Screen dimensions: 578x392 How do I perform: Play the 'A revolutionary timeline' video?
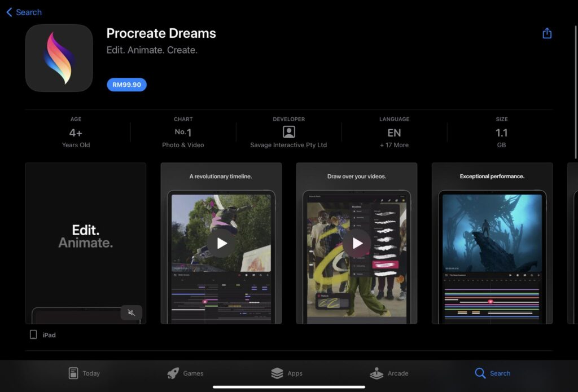[221, 243]
